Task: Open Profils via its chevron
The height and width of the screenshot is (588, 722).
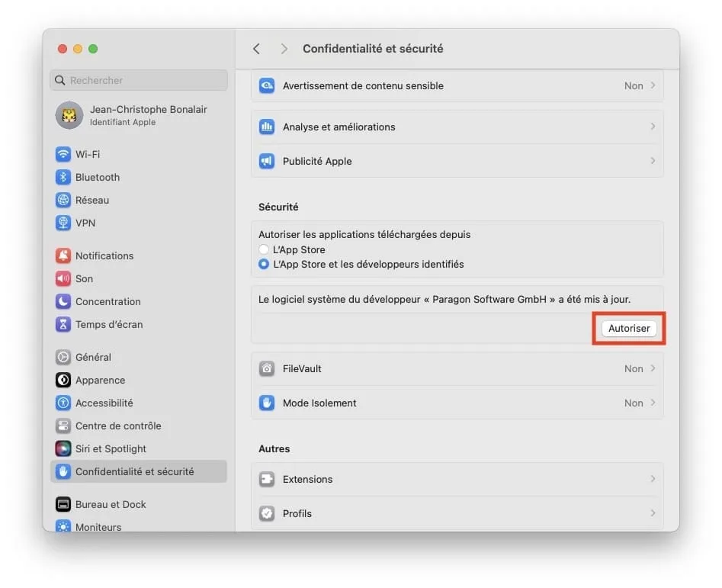Action: [x=653, y=513]
